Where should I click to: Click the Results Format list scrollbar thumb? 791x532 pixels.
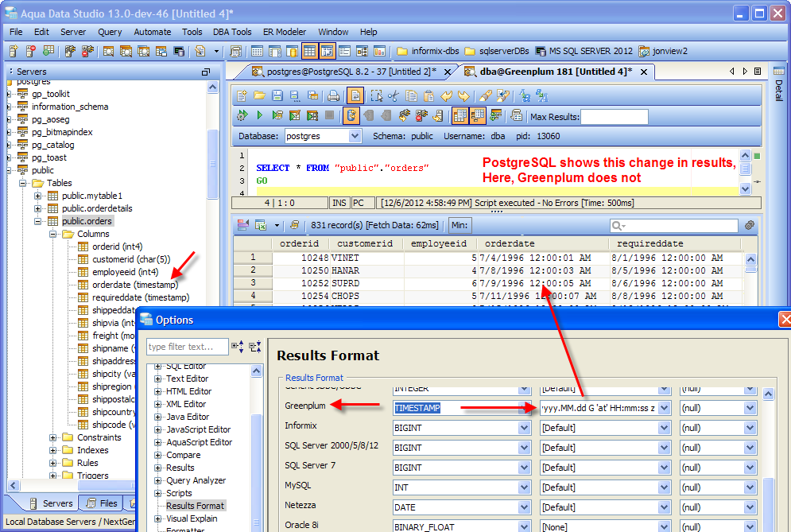[x=768, y=505]
